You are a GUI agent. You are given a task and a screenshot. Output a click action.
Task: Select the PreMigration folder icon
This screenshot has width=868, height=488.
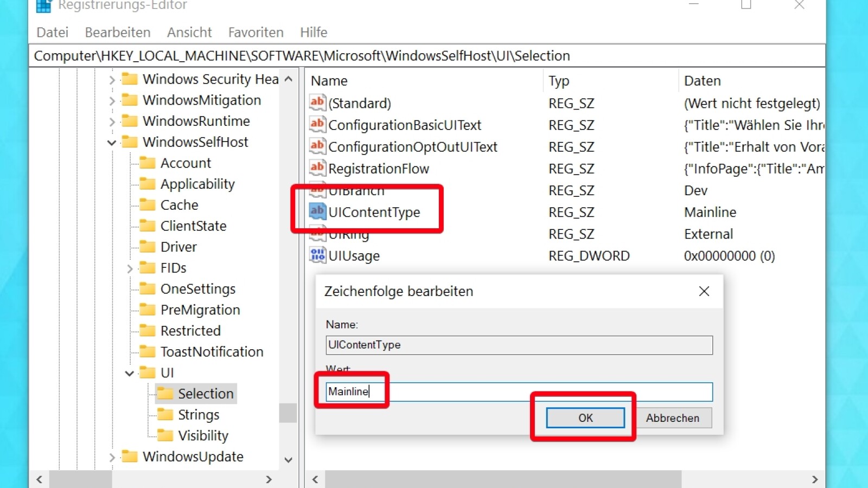point(148,310)
